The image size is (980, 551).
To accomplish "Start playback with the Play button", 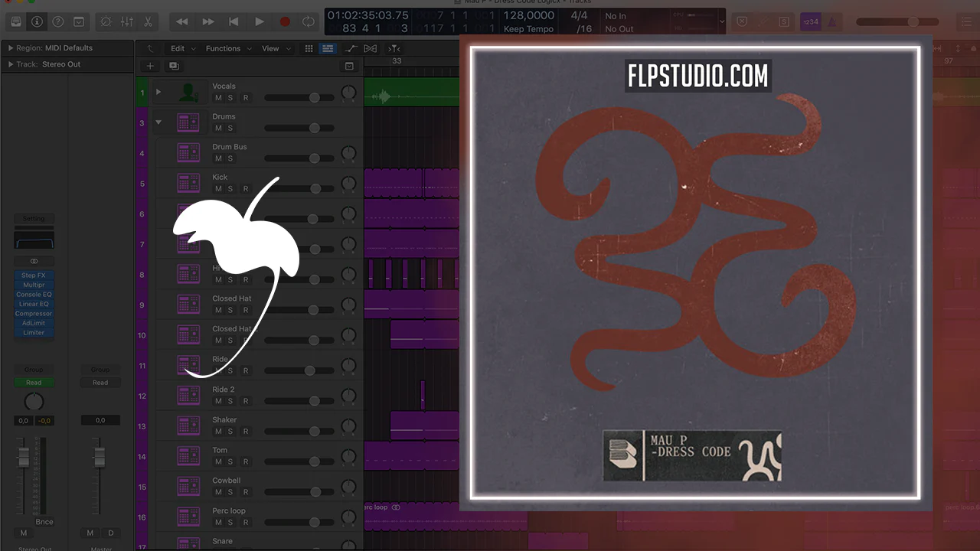I will point(260,22).
